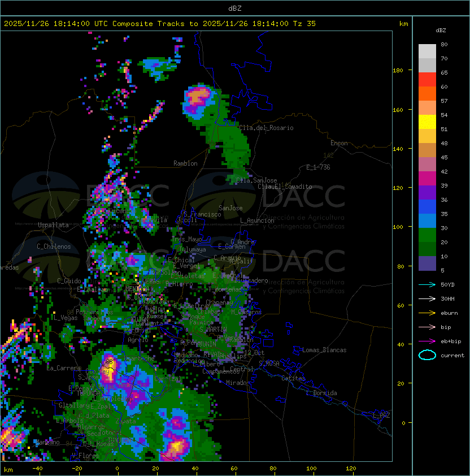Click the 'Clla.SanJose' map label
The width and height of the screenshot is (470, 476).
click(x=256, y=180)
